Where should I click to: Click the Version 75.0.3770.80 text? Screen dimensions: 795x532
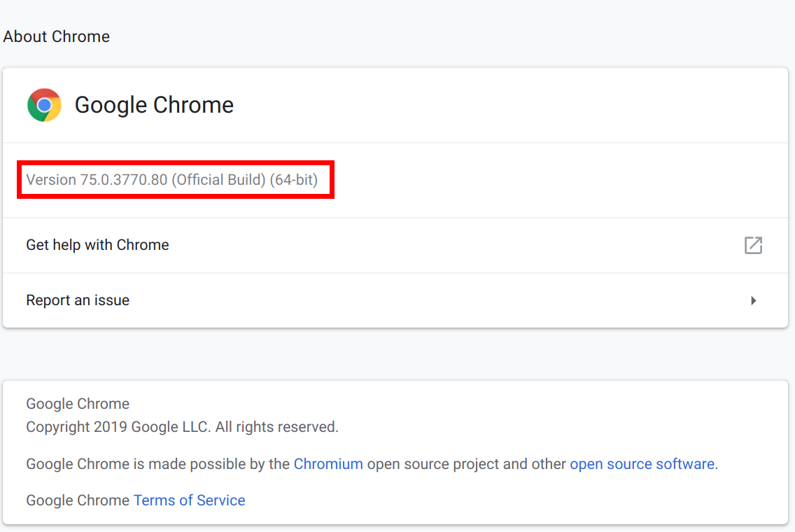[x=172, y=180]
